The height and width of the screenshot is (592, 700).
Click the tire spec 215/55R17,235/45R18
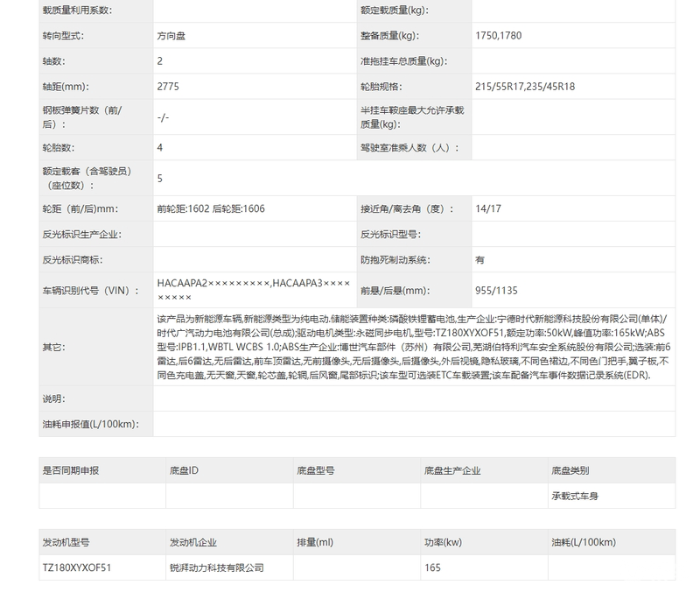coord(525,87)
